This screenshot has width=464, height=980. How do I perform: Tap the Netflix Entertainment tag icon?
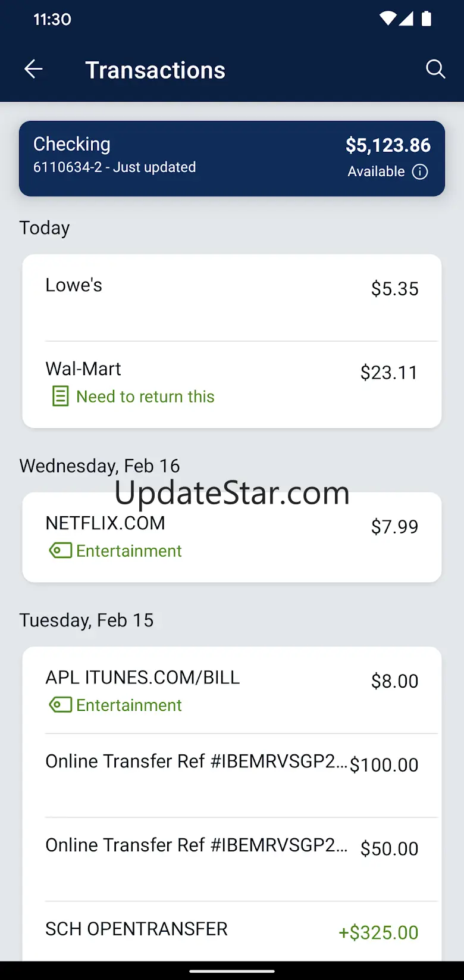(60, 551)
